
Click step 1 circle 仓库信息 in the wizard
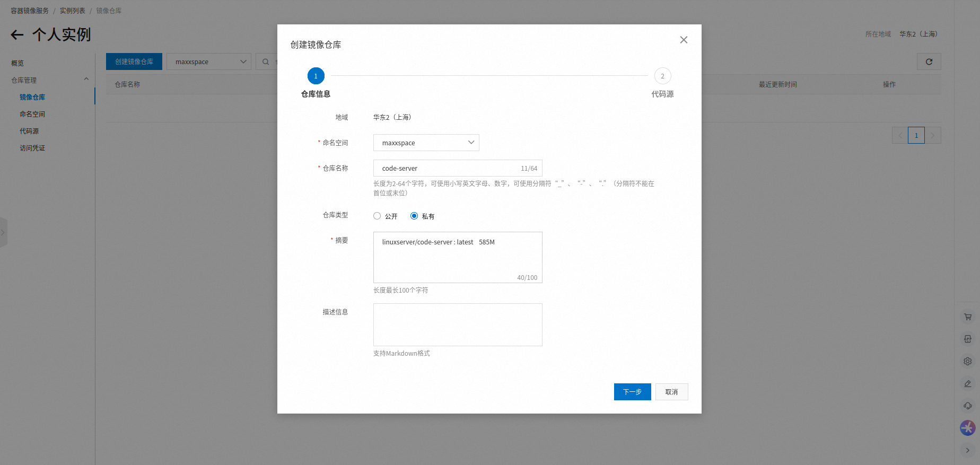(x=316, y=76)
